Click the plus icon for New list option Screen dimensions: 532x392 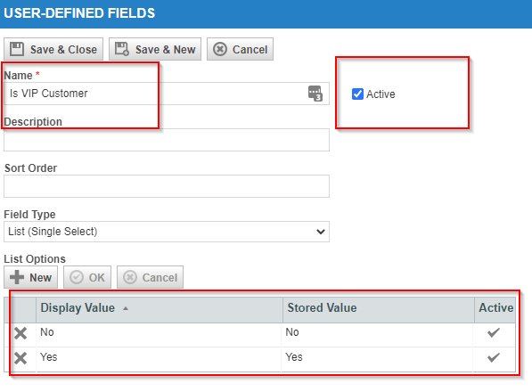click(17, 277)
